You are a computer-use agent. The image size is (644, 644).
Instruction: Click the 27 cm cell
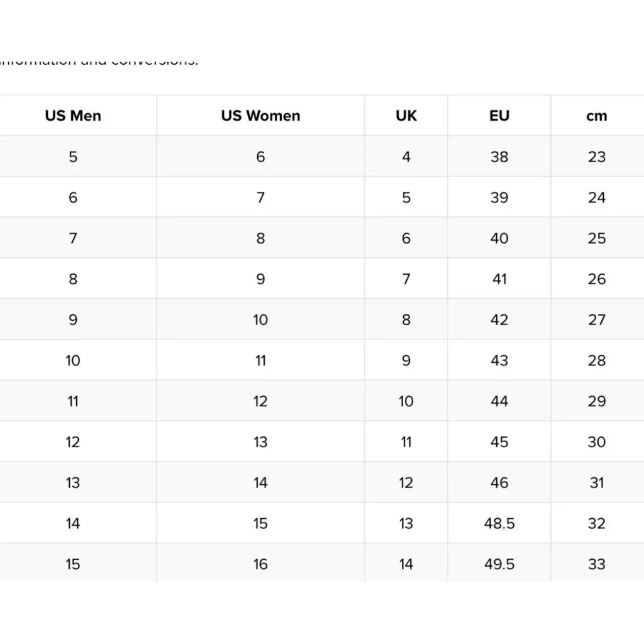click(x=597, y=319)
